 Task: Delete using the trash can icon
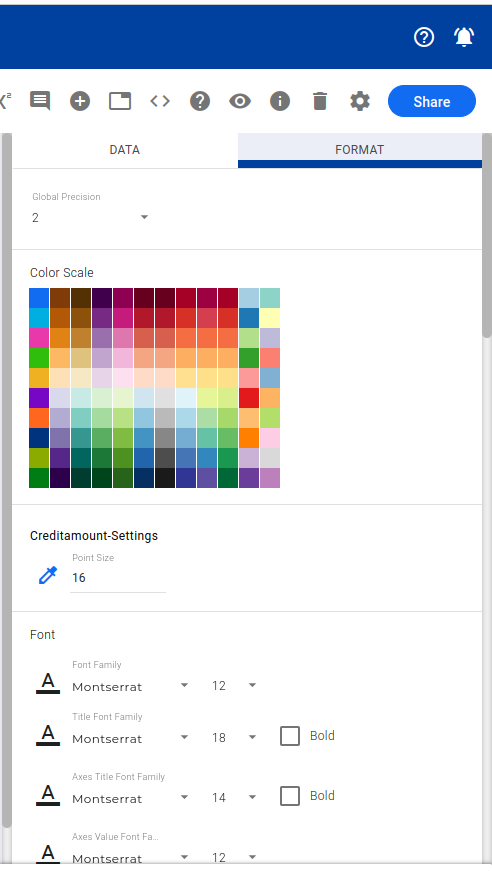tap(320, 101)
